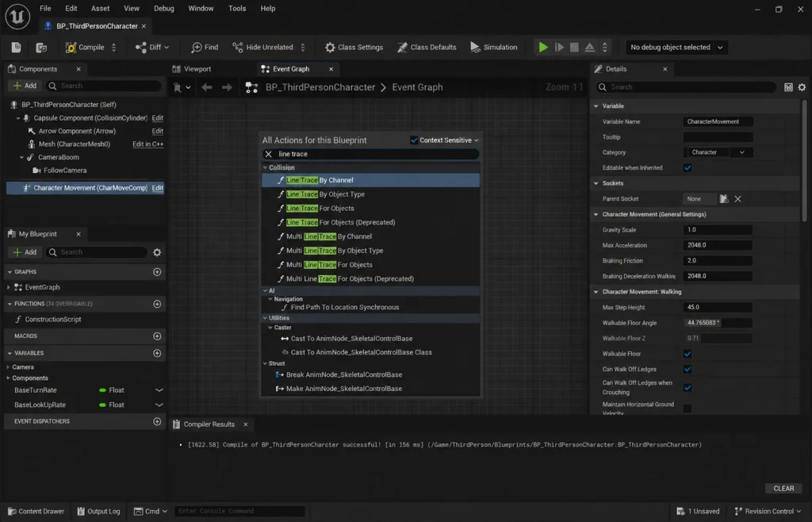The image size is (812, 522).
Task: Collapse the Collision category
Action: tap(265, 168)
